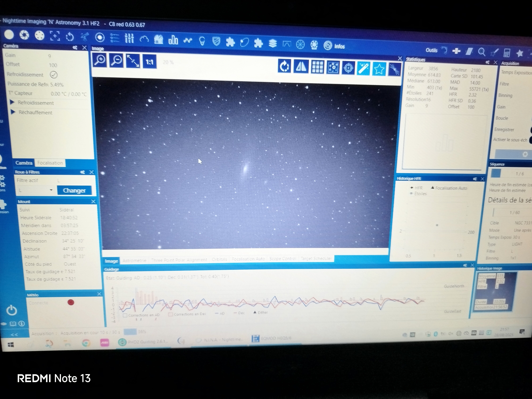Viewport: 532px width, 399px height.
Task: Click the Changer filter button
Action: [x=74, y=190]
